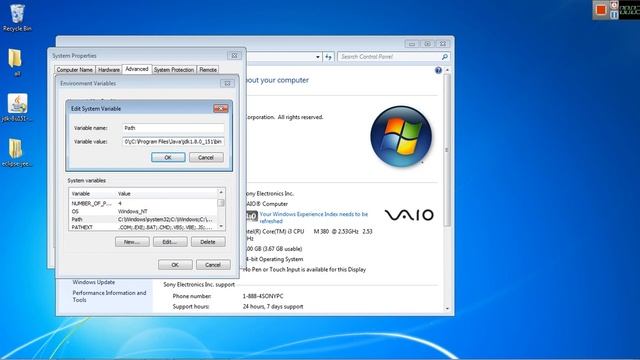Open the Recycle Bin desktop icon

click(17, 18)
